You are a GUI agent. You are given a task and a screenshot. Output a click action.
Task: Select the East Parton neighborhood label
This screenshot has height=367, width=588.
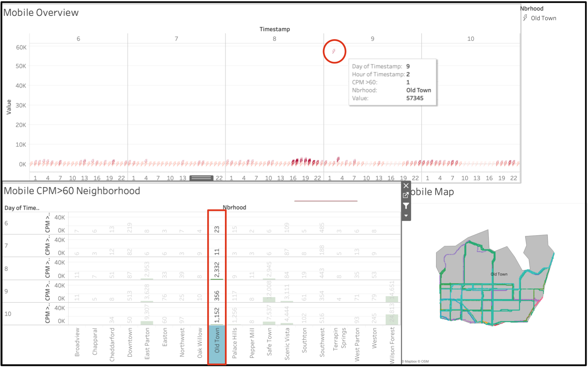pyautogui.click(x=147, y=344)
